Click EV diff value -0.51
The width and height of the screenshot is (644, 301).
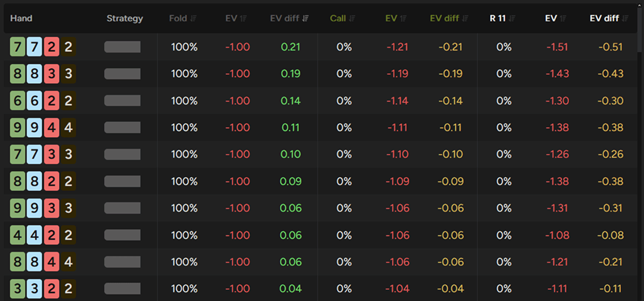(611, 47)
